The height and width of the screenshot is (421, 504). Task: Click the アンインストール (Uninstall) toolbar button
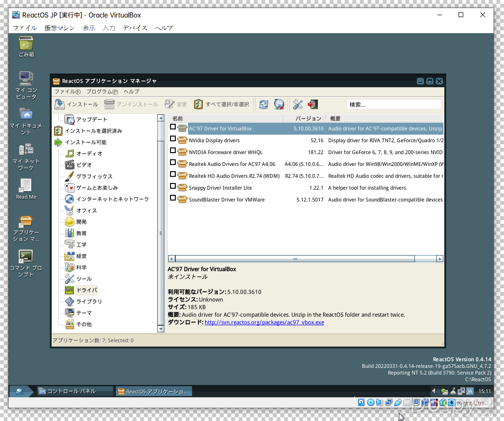point(131,104)
